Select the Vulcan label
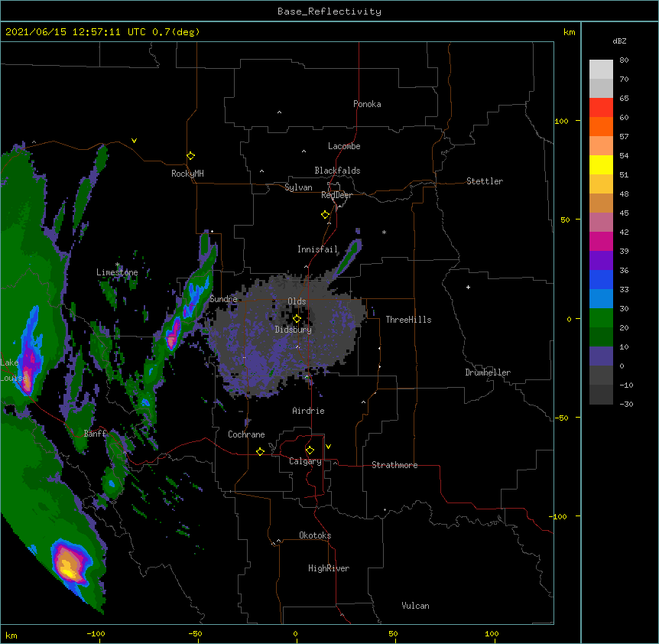 point(415,606)
